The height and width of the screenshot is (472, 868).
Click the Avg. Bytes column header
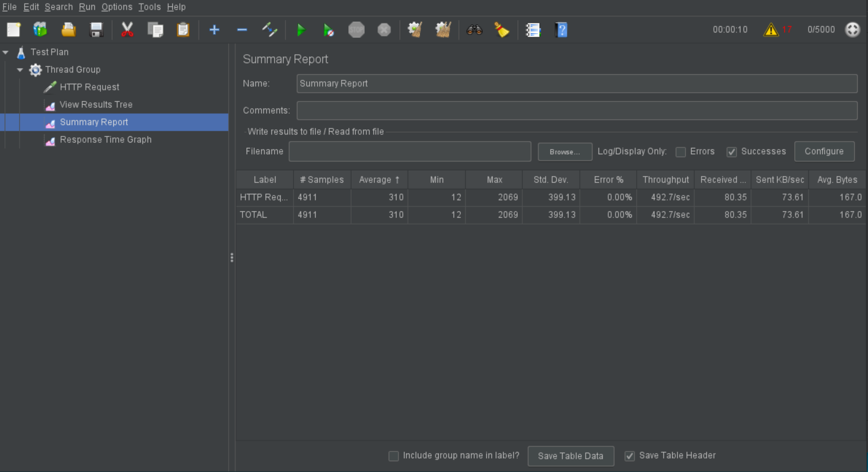837,179
